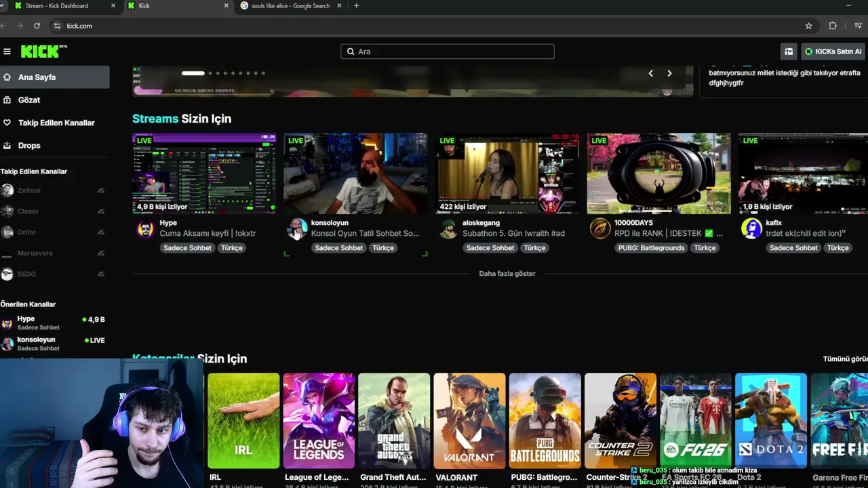
Task: Click stream title "Cuma Aksamı keyfi | !okxtr"
Action: point(208,233)
